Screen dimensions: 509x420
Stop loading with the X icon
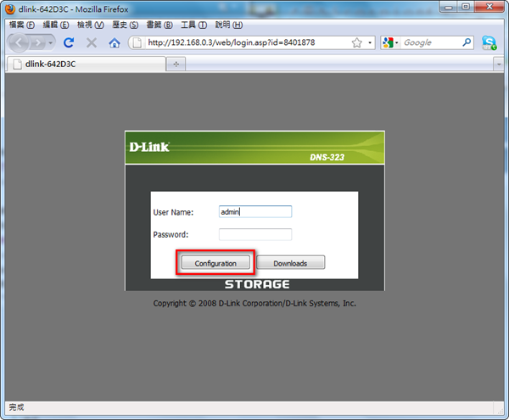[92, 42]
